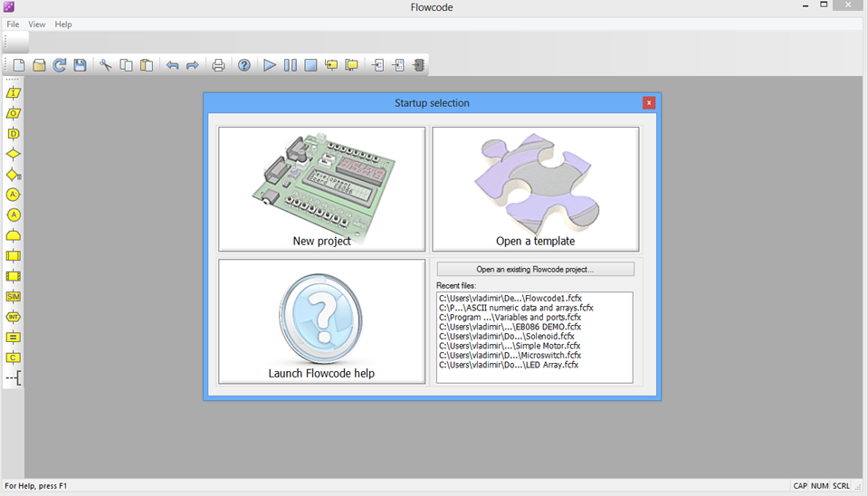This screenshot has width=868, height=496.
Task: Start simulation with the Play icon
Action: [270, 65]
